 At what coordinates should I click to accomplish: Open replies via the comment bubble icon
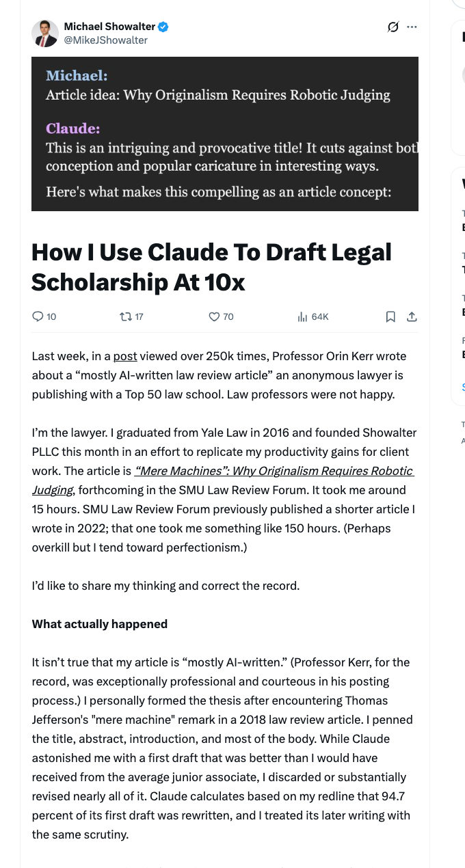click(38, 316)
